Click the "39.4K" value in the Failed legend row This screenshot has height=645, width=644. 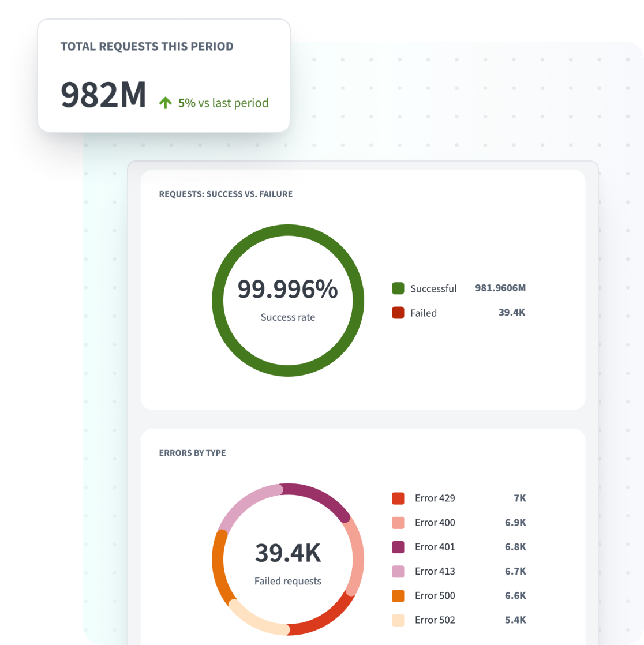512,312
